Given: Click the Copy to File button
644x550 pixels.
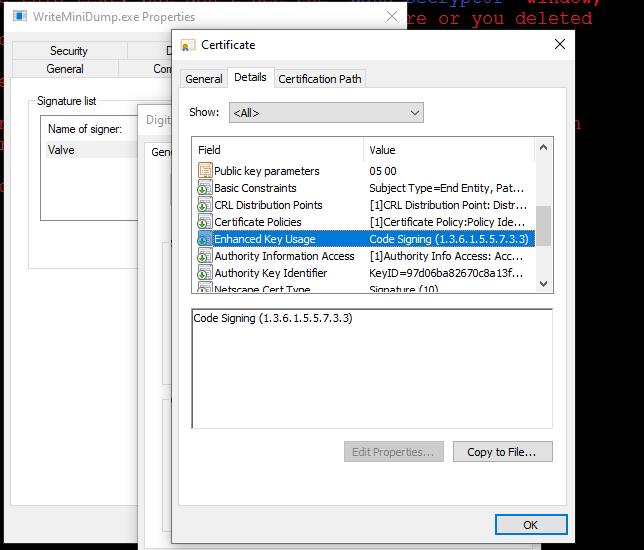Looking at the screenshot, I should 502,452.
